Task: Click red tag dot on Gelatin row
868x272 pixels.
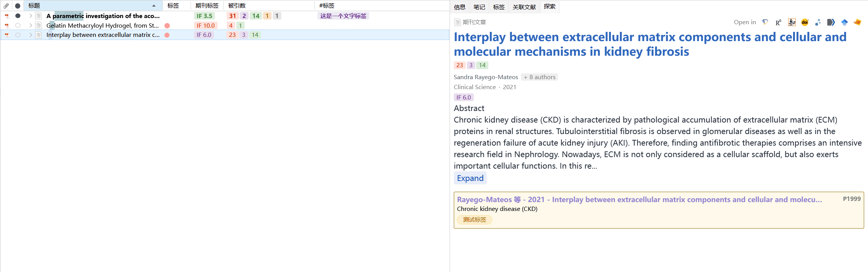Action: (x=167, y=26)
